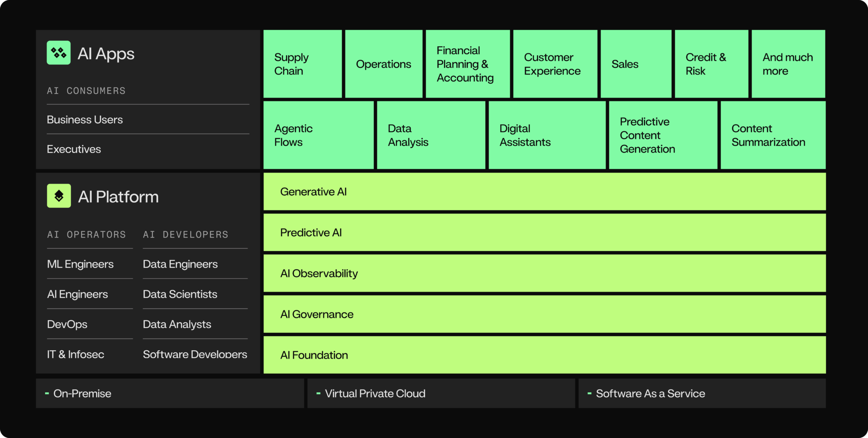
Task: Click Software As a Service option
Action: 702,393
